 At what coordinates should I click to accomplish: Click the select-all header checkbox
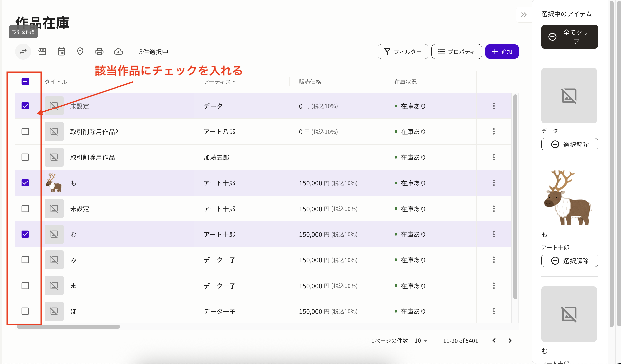point(25,81)
